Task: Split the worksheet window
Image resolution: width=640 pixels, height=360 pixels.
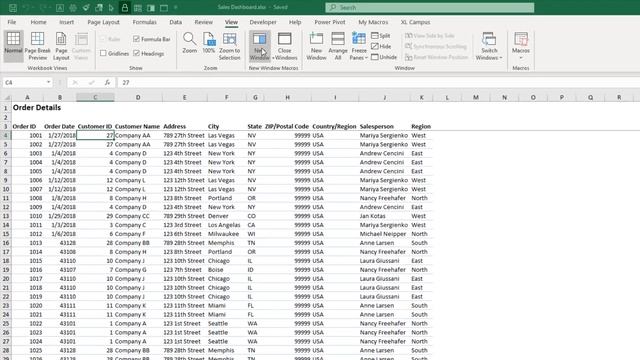Action: (381, 36)
